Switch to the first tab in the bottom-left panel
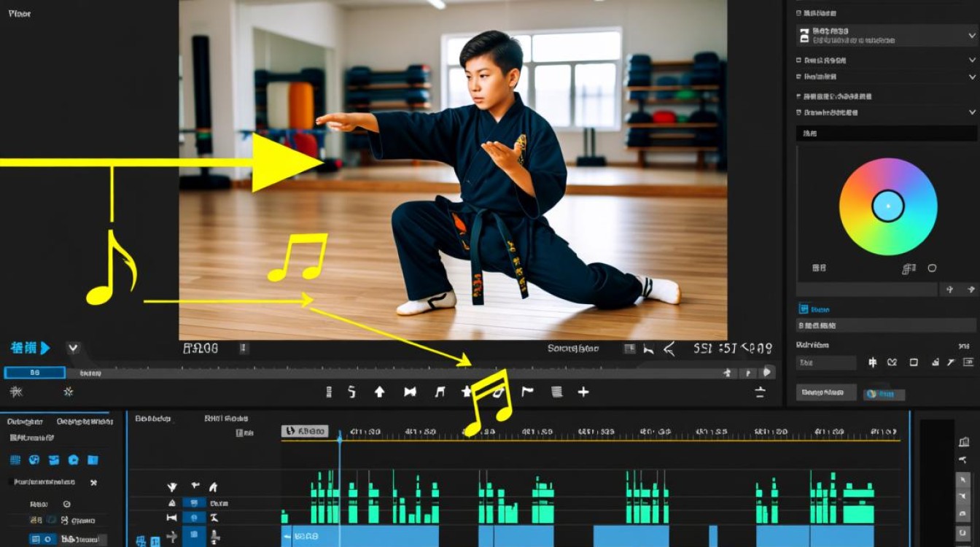 [x=26, y=422]
